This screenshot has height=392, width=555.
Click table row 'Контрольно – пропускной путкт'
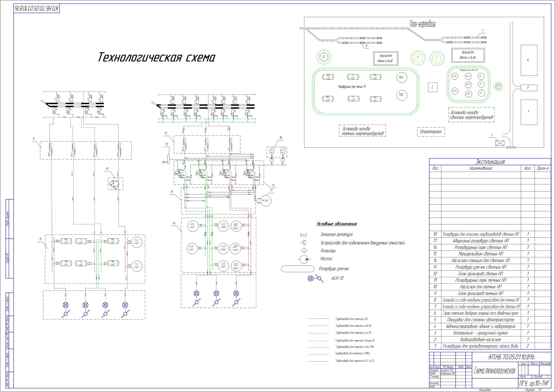(490, 333)
